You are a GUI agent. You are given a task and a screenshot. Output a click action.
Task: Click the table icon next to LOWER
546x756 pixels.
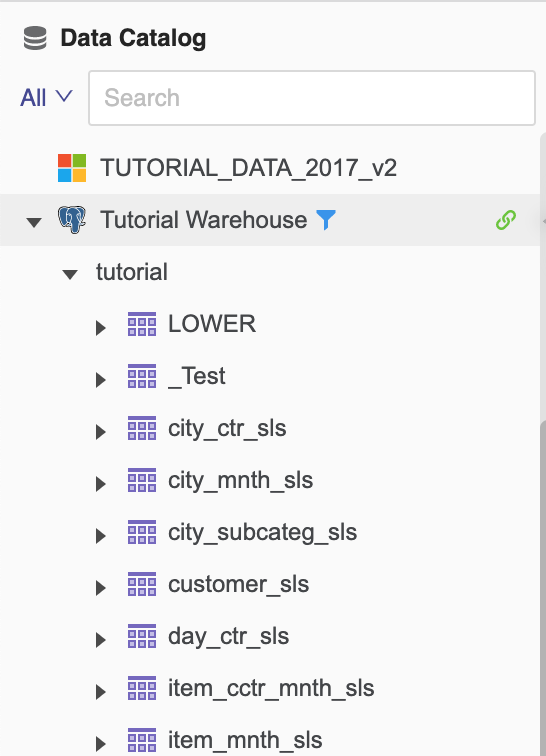click(x=142, y=324)
